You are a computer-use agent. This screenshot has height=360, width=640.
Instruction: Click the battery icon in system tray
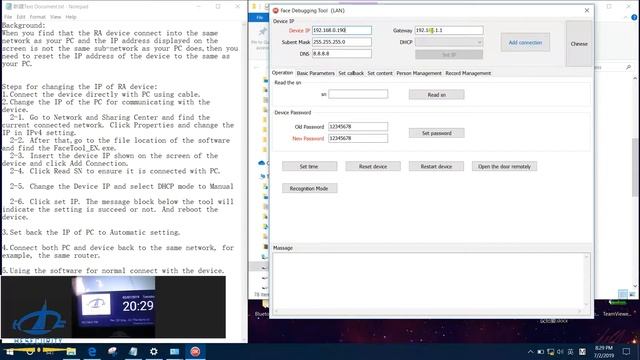click(540, 351)
